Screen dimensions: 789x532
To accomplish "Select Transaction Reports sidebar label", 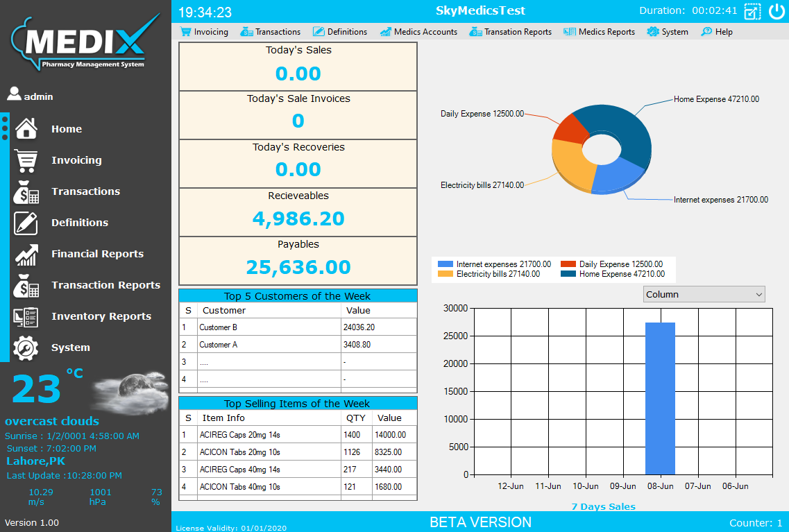I will click(105, 285).
